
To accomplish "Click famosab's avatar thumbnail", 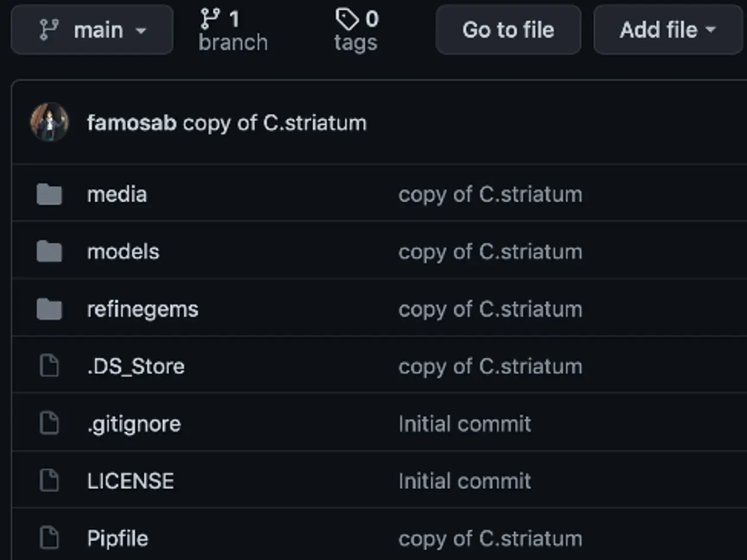I will point(50,122).
